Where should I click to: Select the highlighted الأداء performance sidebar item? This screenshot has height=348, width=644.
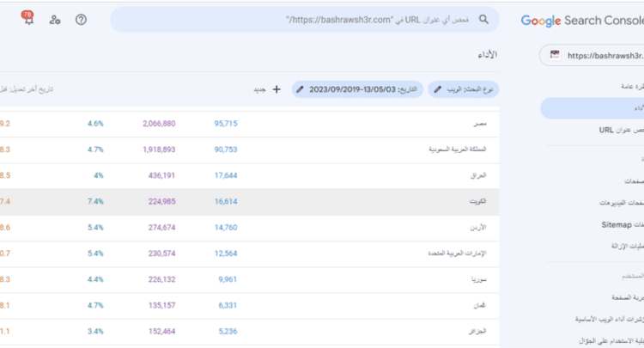[x=592, y=108]
